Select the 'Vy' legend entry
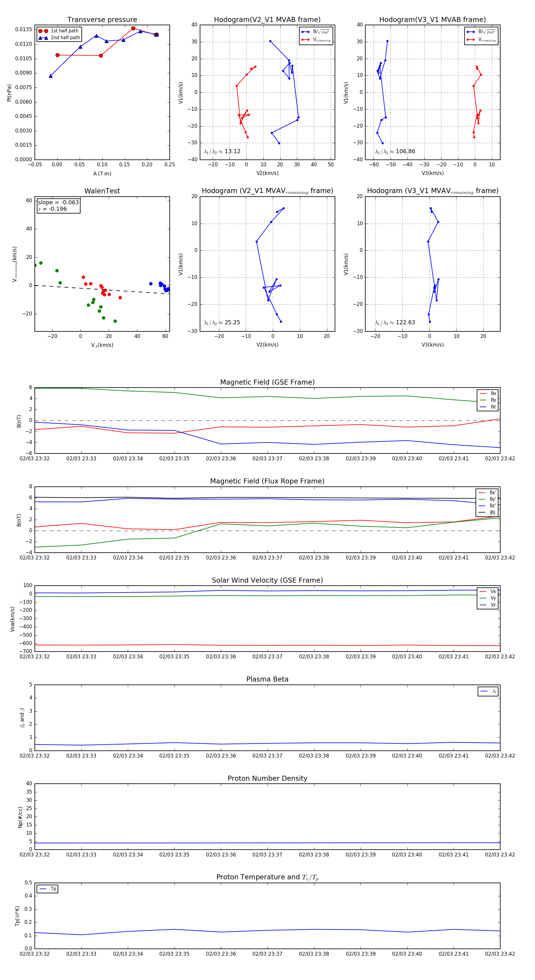The width and height of the screenshot is (535, 980). pos(488,598)
